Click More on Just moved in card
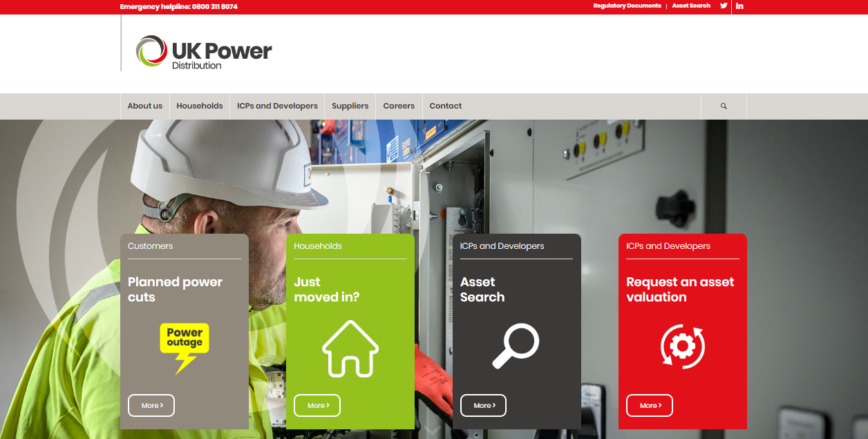This screenshot has height=439, width=868. [317, 405]
